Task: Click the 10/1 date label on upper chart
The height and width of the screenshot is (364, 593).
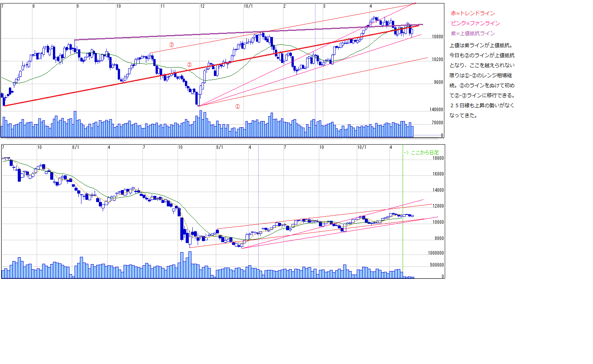Action: click(248, 6)
